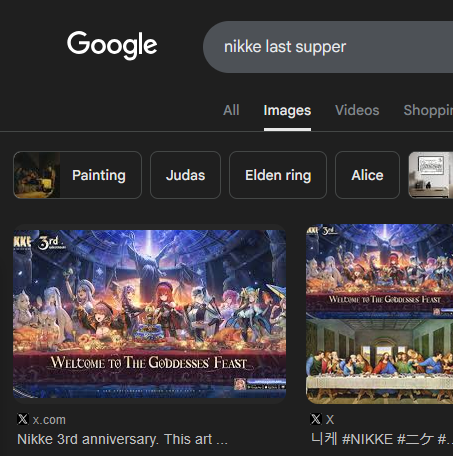Switch to the Videos tab
The image size is (453, 456).
point(357,110)
